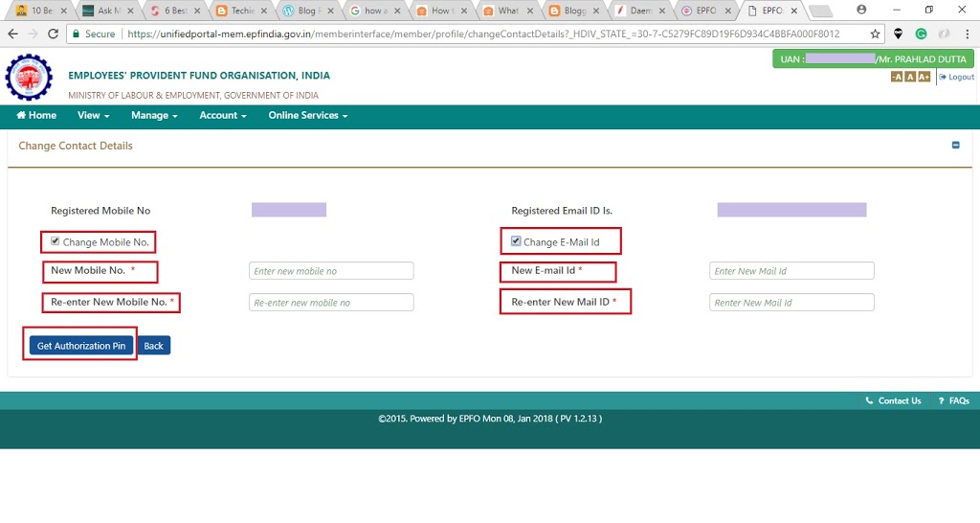Switch to the 'Techie' browser tab

pyautogui.click(x=242, y=11)
